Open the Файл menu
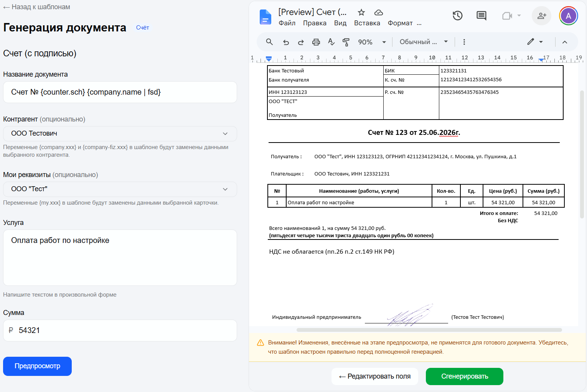 pyautogui.click(x=287, y=23)
